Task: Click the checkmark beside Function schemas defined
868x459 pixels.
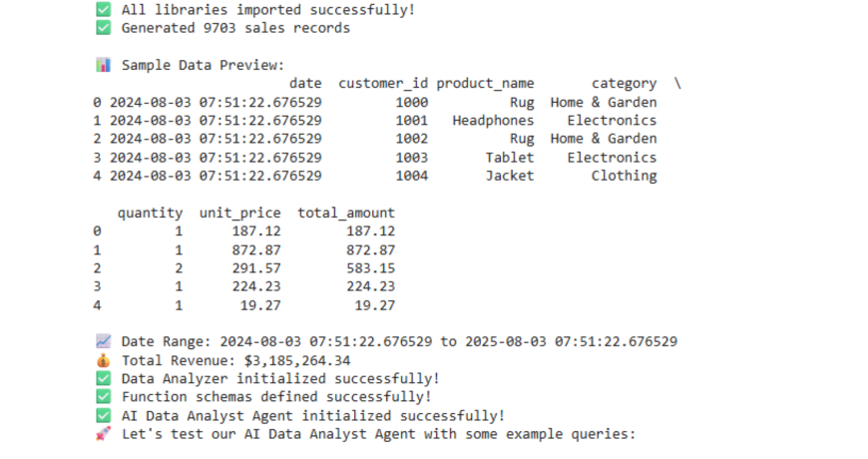Action: click(103, 396)
